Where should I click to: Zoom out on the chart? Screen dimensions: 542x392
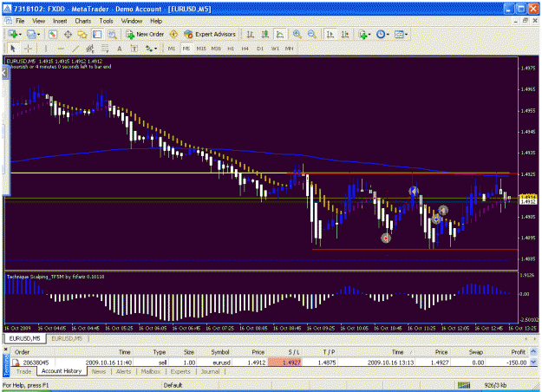click(x=312, y=34)
